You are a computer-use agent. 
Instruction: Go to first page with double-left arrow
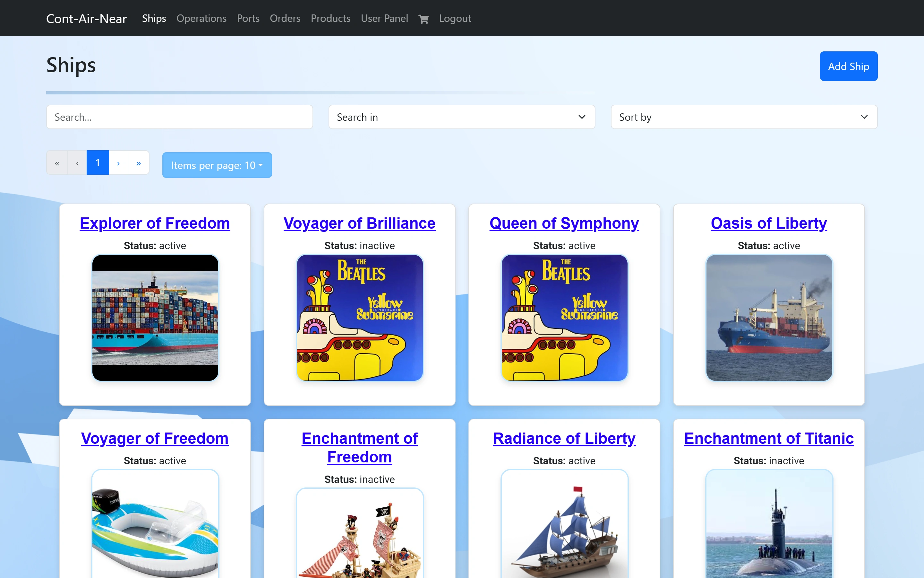(57, 163)
